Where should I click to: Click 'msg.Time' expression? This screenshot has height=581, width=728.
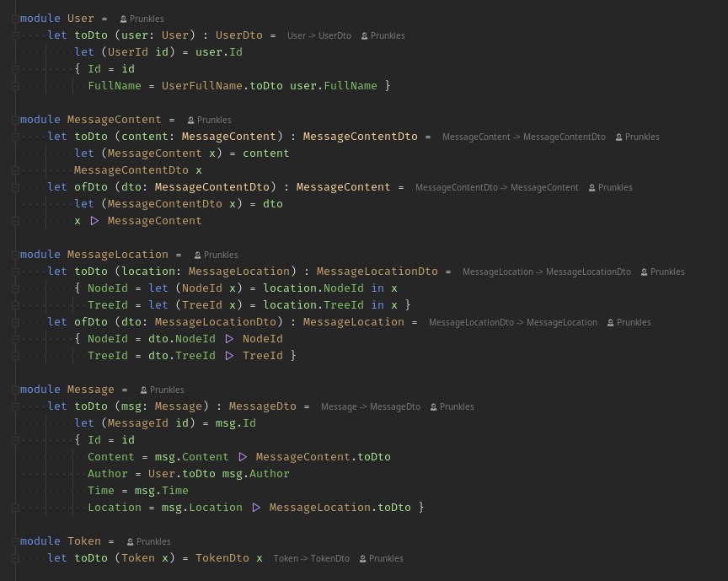click(x=161, y=491)
